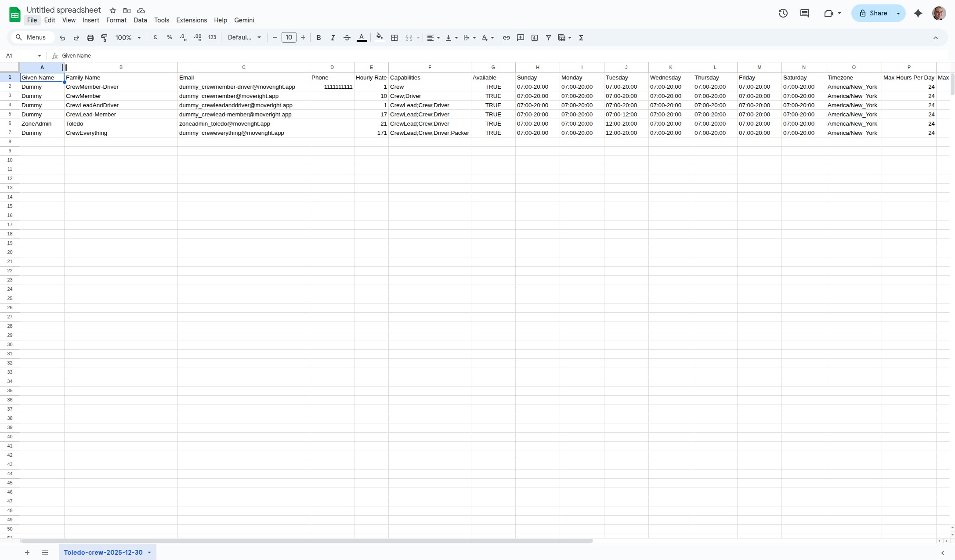This screenshot has height=560, width=955.
Task: Open the Format menu
Action: 116,20
